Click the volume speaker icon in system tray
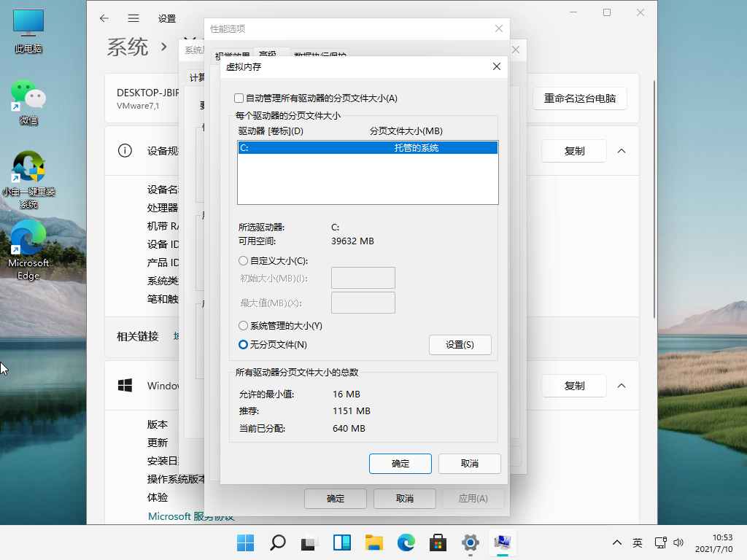The image size is (747, 560). pos(678,542)
